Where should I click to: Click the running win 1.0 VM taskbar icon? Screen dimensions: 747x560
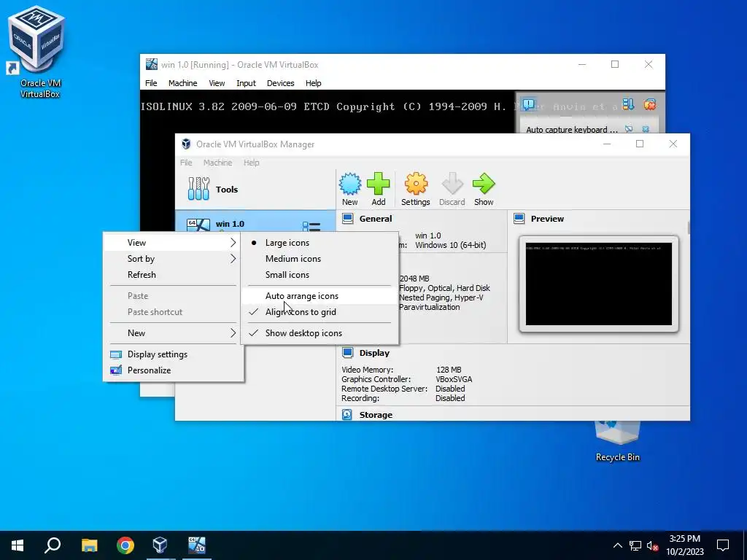point(196,545)
